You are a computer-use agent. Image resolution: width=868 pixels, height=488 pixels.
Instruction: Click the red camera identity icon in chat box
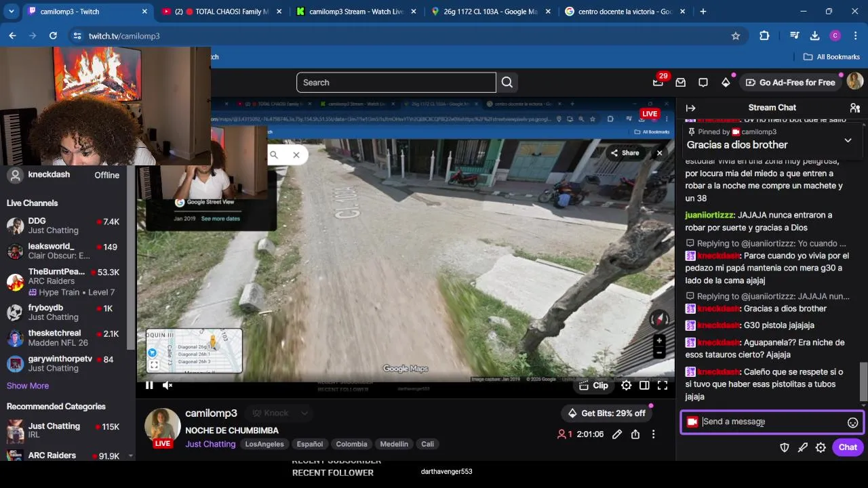click(692, 422)
